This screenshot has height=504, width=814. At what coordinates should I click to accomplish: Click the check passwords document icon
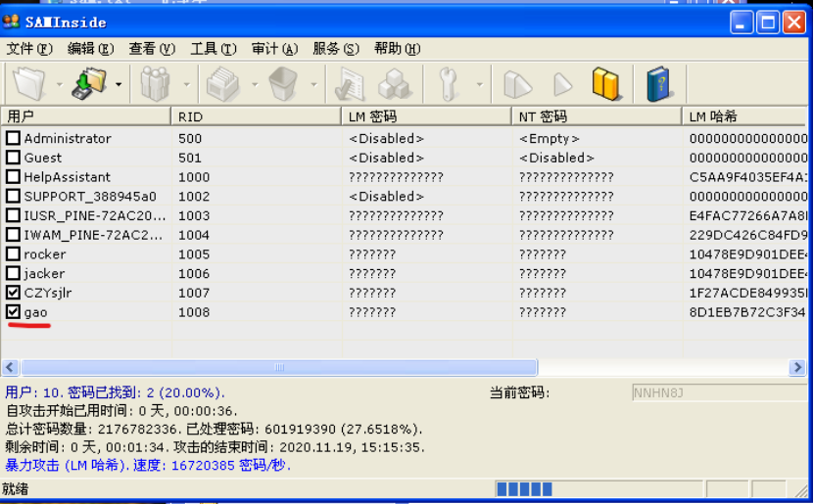[350, 84]
